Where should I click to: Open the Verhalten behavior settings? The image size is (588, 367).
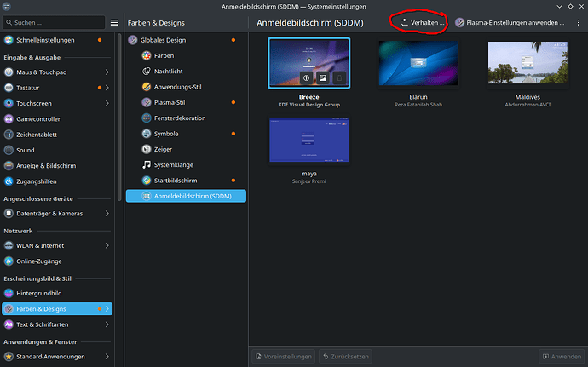[422, 23]
